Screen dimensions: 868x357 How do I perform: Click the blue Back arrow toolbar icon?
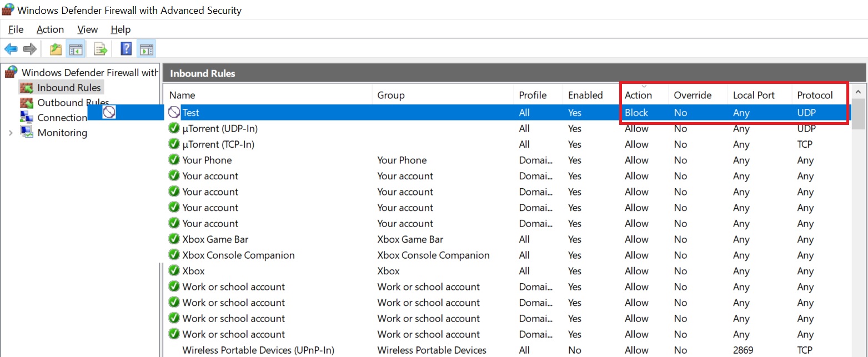pos(11,49)
